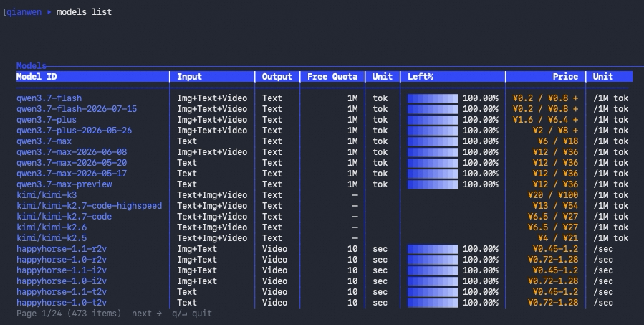Click kimi/kimi-k3 model ID

[47, 195]
